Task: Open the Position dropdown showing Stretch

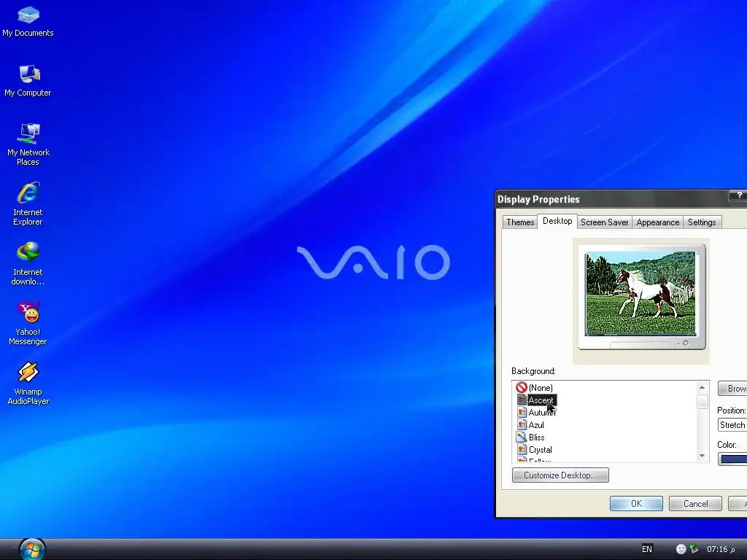Action: (x=732, y=425)
